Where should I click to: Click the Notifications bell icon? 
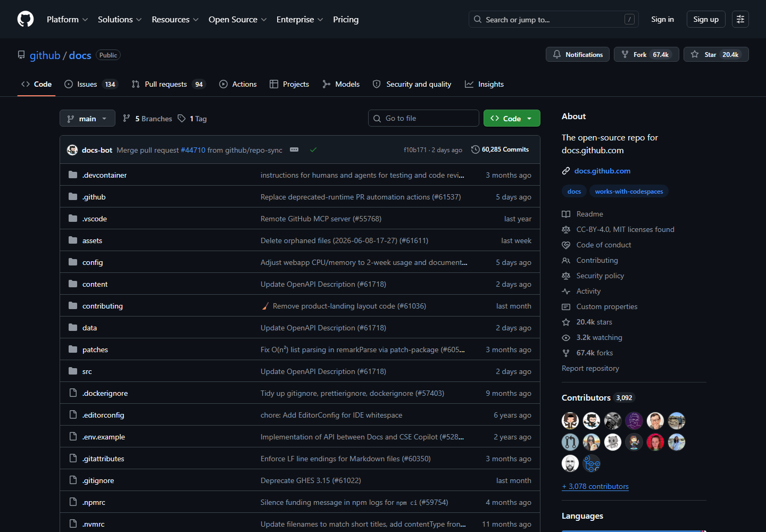(x=557, y=54)
